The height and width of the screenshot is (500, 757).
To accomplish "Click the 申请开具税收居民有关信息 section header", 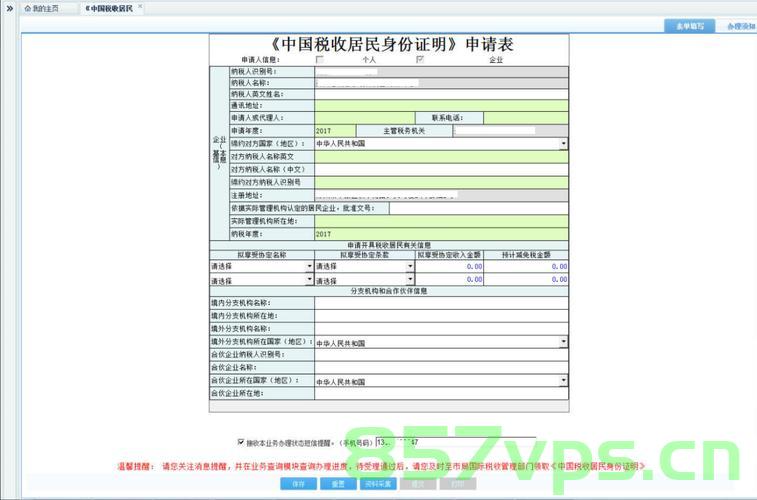I will point(389,245).
